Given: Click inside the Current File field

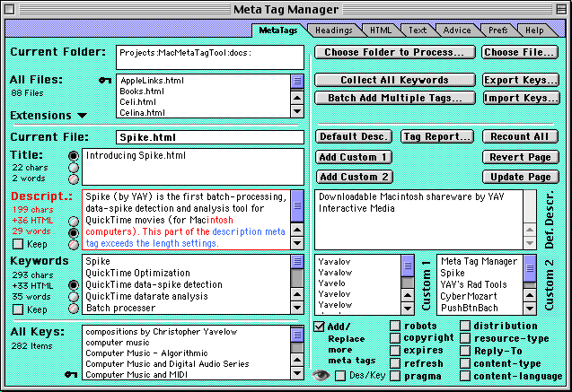Looking at the screenshot, I should pyautogui.click(x=210, y=137).
